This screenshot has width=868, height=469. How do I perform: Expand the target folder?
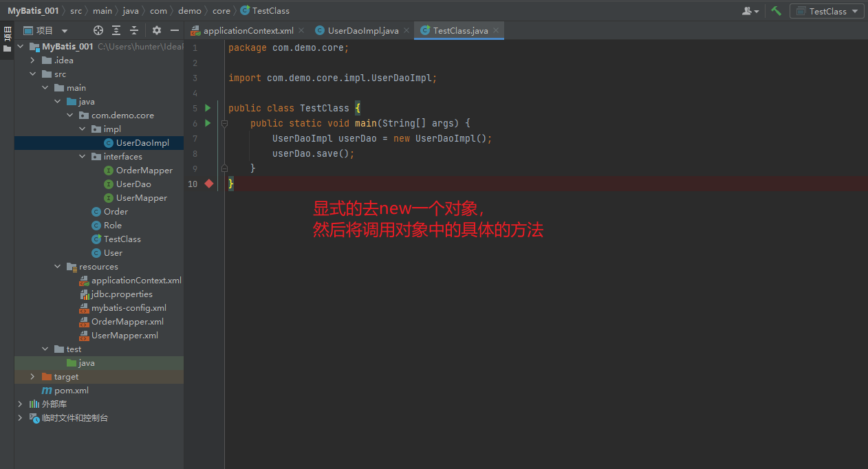click(x=33, y=377)
